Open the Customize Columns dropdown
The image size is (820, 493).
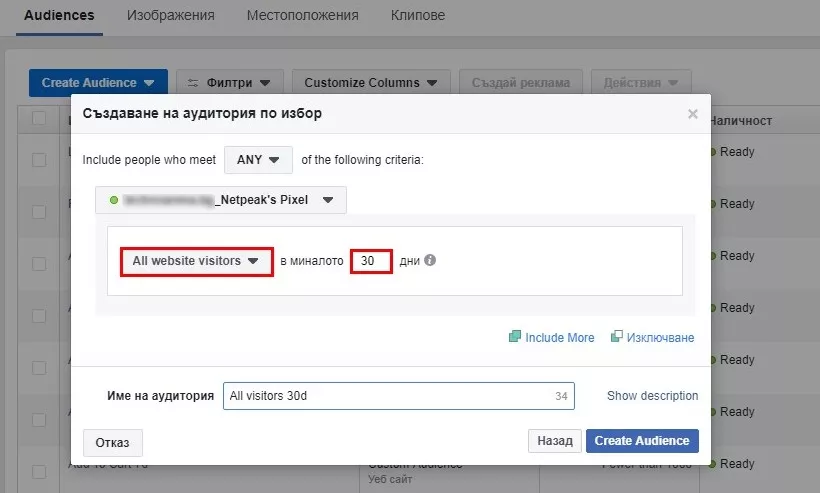click(371, 83)
